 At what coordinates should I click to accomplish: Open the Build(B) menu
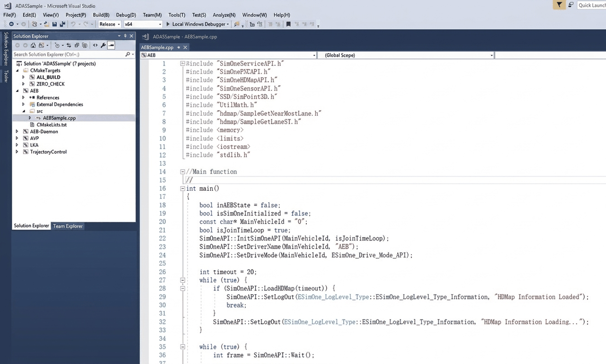pos(101,15)
